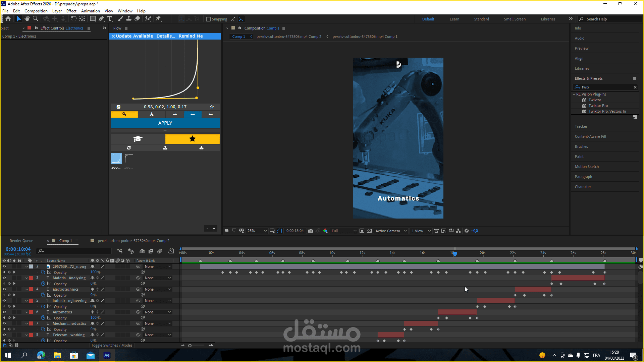Image resolution: width=644 pixels, height=362 pixels.
Task: Hide the Automatics layer with eye icon
Action: click(x=4, y=312)
